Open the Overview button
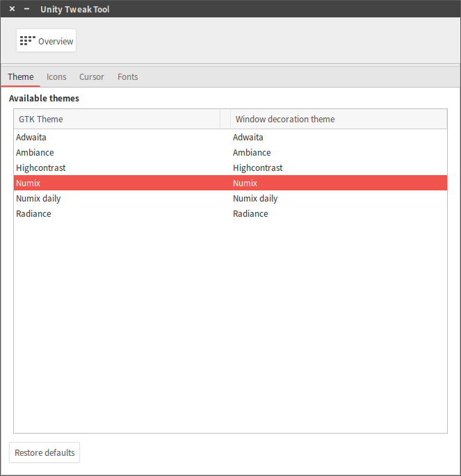The height and width of the screenshot is (476, 461). (x=46, y=40)
